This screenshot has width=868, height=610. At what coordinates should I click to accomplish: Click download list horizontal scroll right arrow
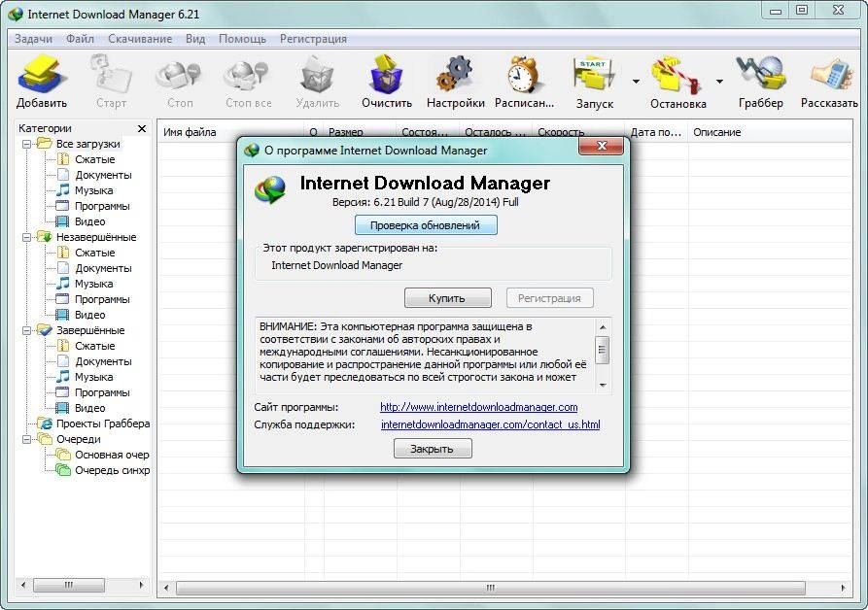(843, 588)
